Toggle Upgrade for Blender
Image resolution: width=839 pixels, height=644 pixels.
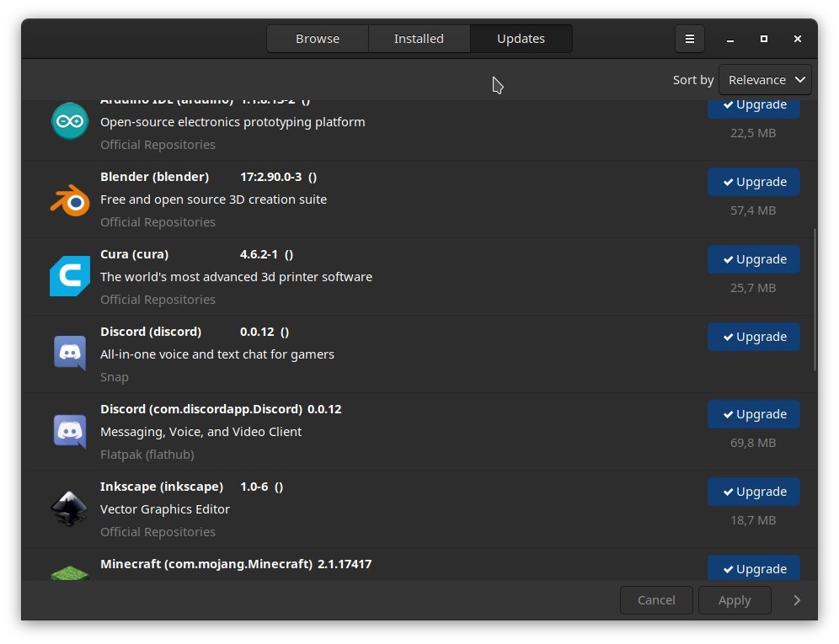point(753,182)
